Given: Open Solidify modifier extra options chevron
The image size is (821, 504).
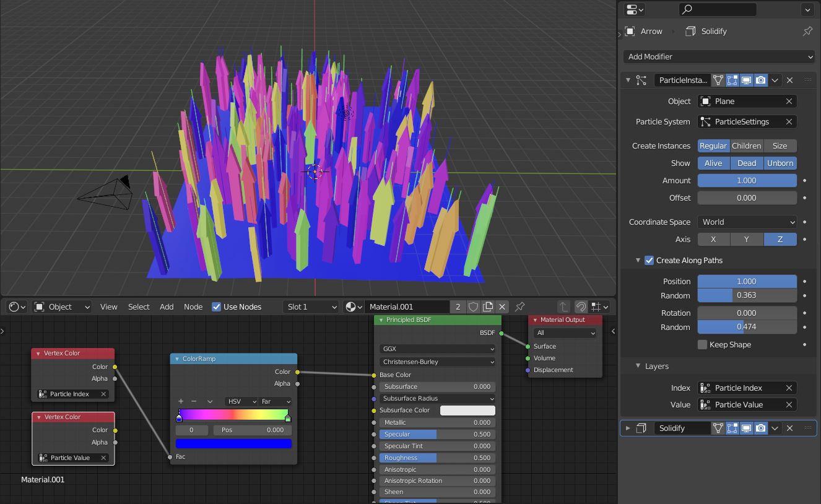Looking at the screenshot, I should (775, 428).
